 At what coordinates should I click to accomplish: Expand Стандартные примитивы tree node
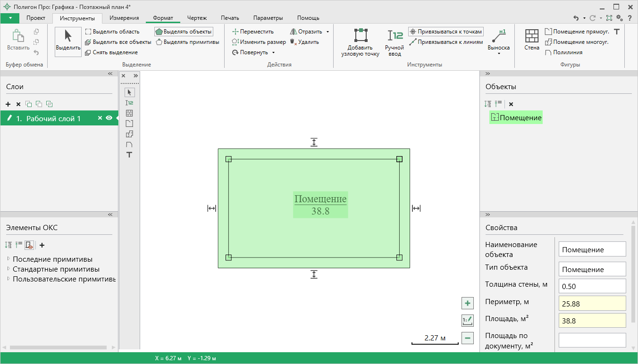tap(8, 269)
